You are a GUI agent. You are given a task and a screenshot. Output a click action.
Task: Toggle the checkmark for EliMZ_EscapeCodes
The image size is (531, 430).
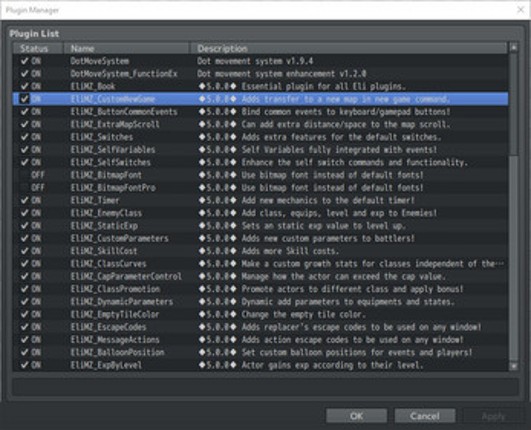(24, 327)
